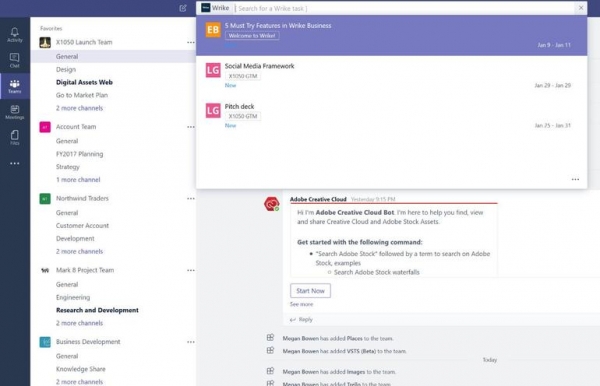Expand 2 more channels under Northwind Traders

coord(79,252)
